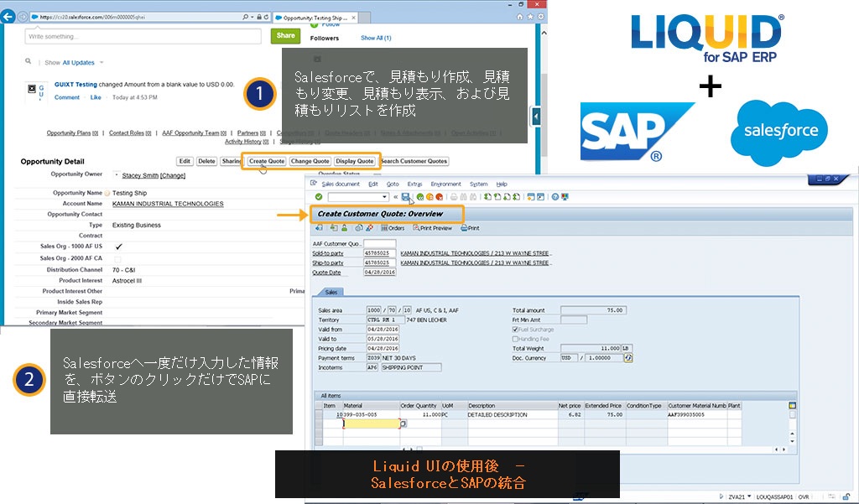The image size is (859, 504).
Task: Select the Sales tab
Action: tap(331, 292)
